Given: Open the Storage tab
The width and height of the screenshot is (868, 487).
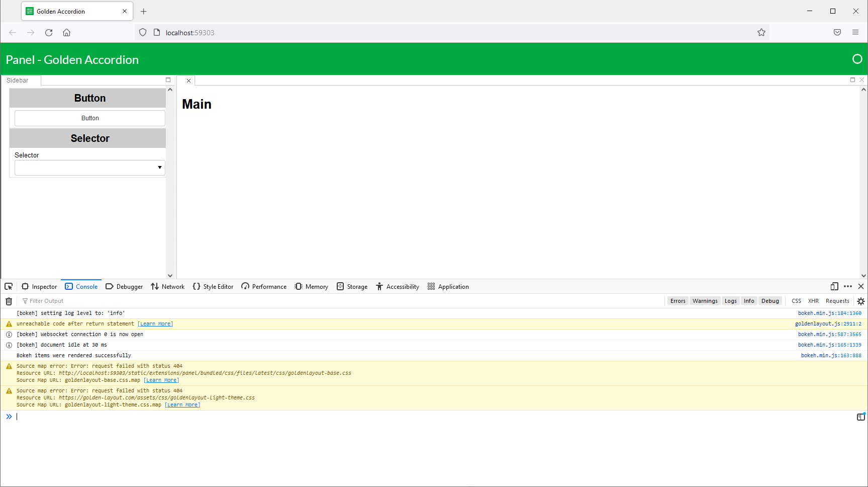Looking at the screenshot, I should click(x=352, y=287).
